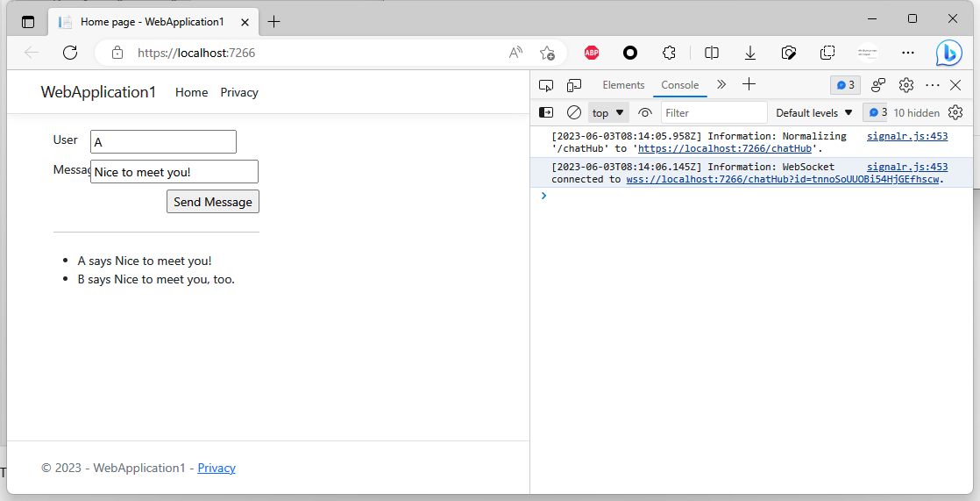Image resolution: width=980 pixels, height=501 pixels.
Task: Open signalr.js:453 link on WebSocket entry
Action: (x=907, y=167)
